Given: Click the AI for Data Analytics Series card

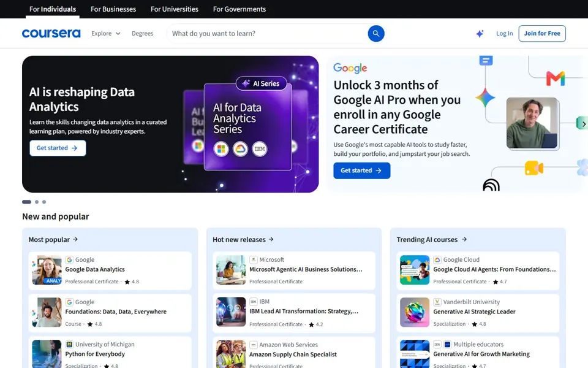Looking at the screenshot, I should pos(248,127).
